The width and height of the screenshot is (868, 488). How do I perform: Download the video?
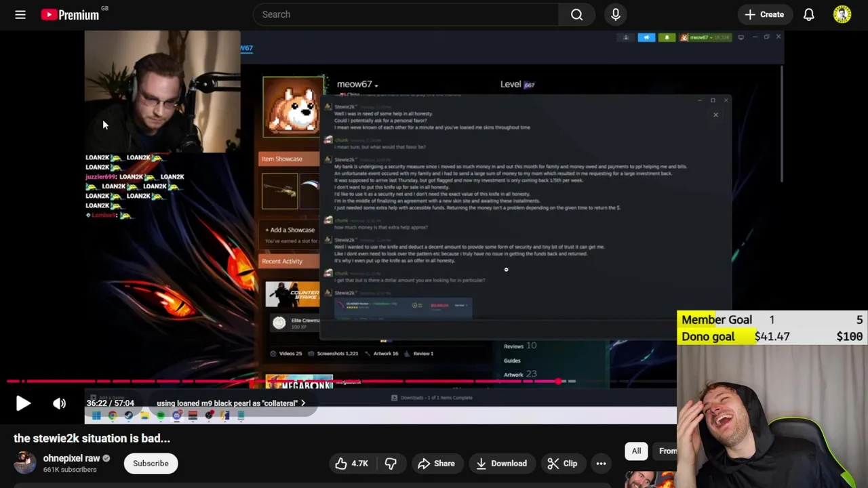pos(501,464)
